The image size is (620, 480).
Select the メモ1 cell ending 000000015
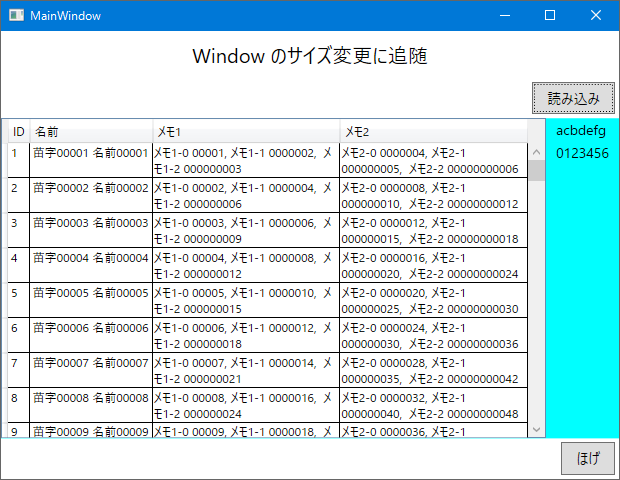(246, 300)
